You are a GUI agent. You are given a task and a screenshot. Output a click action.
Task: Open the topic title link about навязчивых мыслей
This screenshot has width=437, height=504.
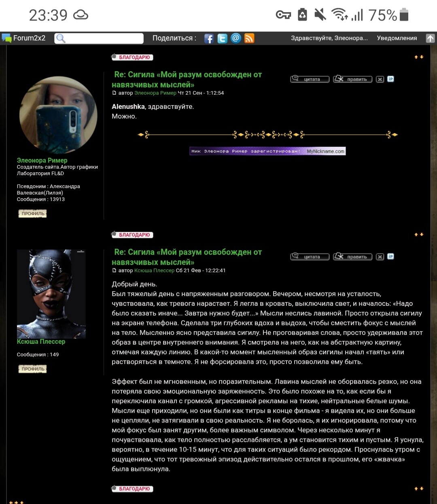pyautogui.click(x=187, y=79)
